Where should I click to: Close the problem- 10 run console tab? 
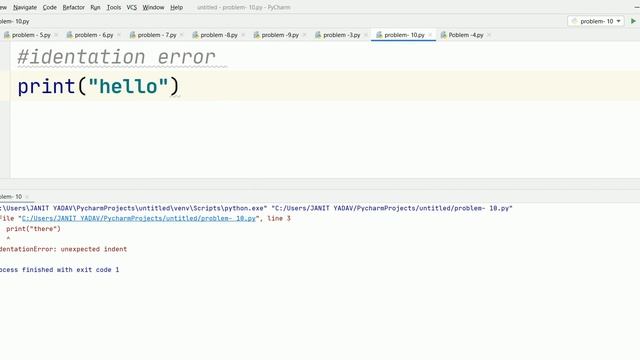(x=27, y=197)
